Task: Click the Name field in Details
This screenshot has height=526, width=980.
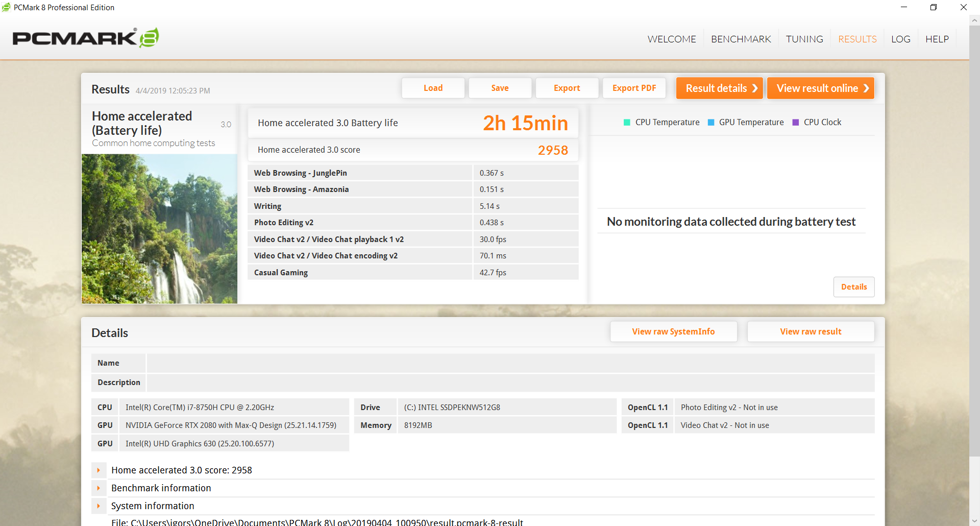Action: click(510, 363)
